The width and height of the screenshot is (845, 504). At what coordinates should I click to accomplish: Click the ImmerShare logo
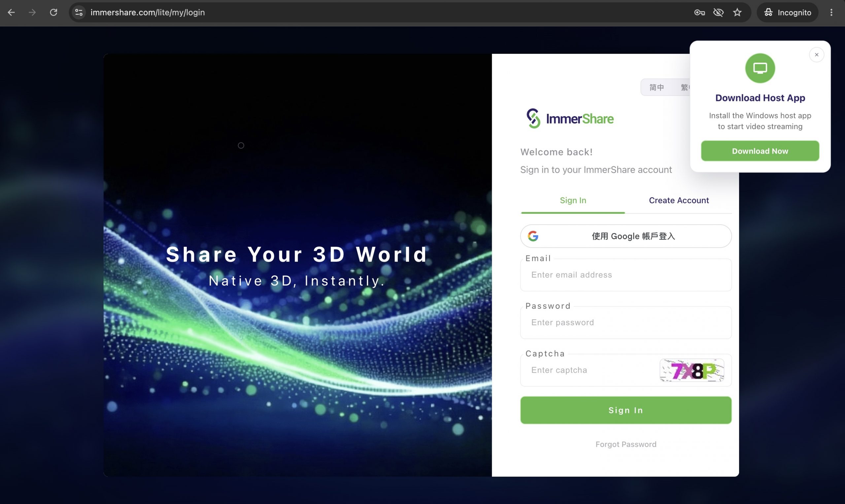pyautogui.click(x=570, y=118)
